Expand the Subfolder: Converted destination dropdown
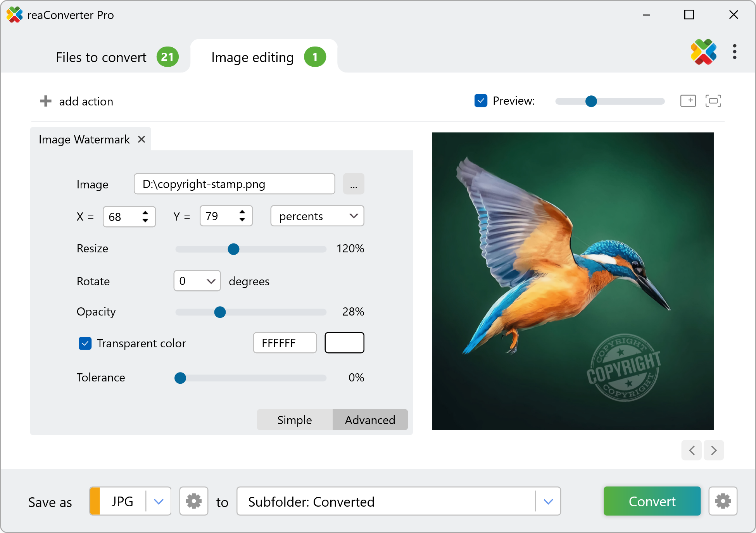This screenshot has width=756, height=533. pyautogui.click(x=548, y=502)
